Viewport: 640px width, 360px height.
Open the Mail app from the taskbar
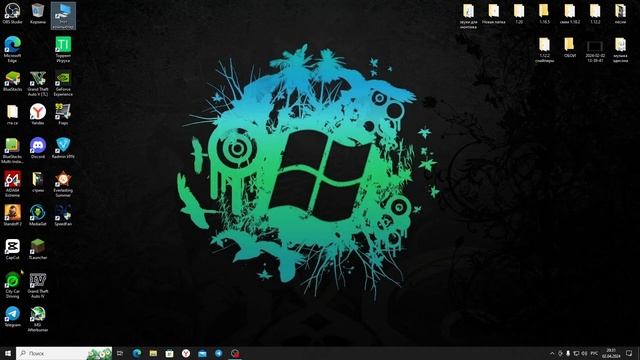tap(202, 353)
